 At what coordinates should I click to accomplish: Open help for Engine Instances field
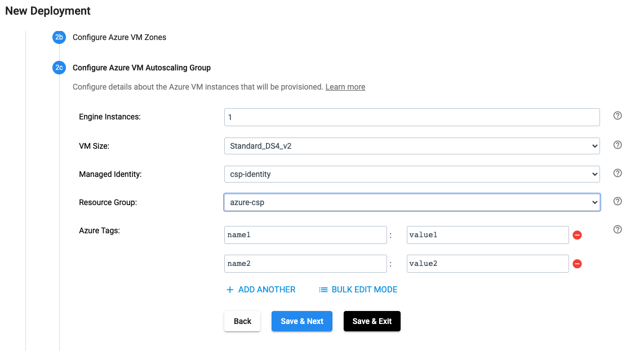(618, 115)
